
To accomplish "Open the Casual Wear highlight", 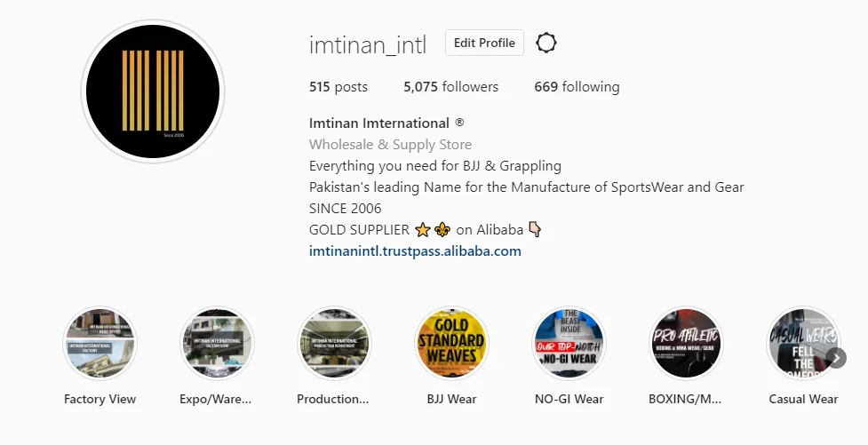I will tap(802, 343).
